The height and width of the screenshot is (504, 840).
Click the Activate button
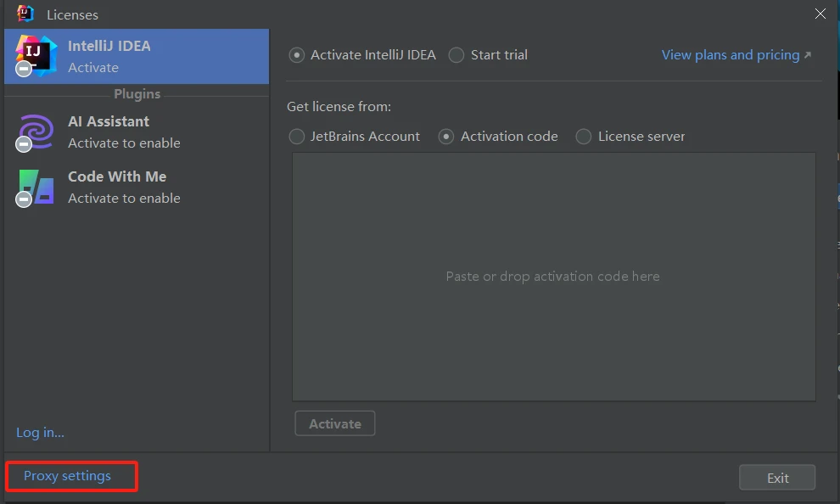coord(335,423)
